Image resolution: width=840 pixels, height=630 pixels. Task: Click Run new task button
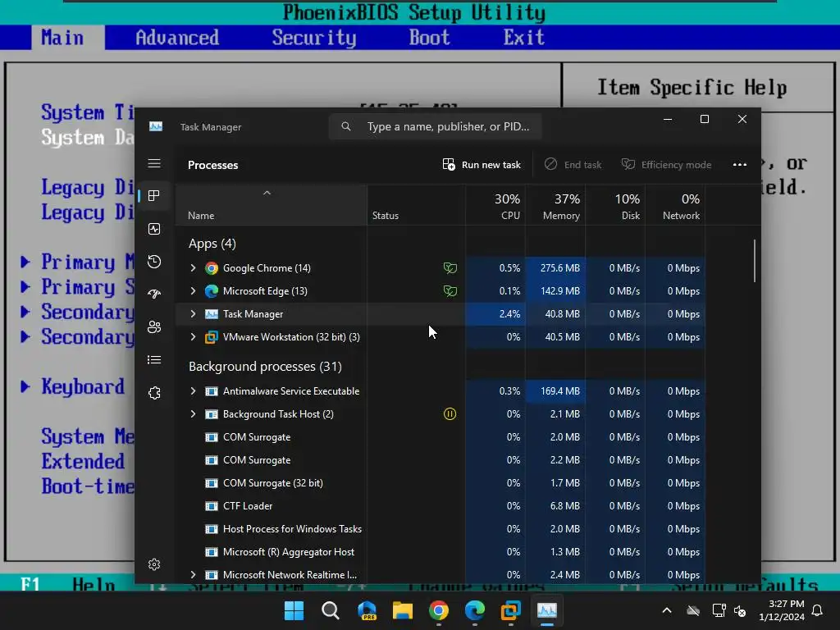point(482,165)
